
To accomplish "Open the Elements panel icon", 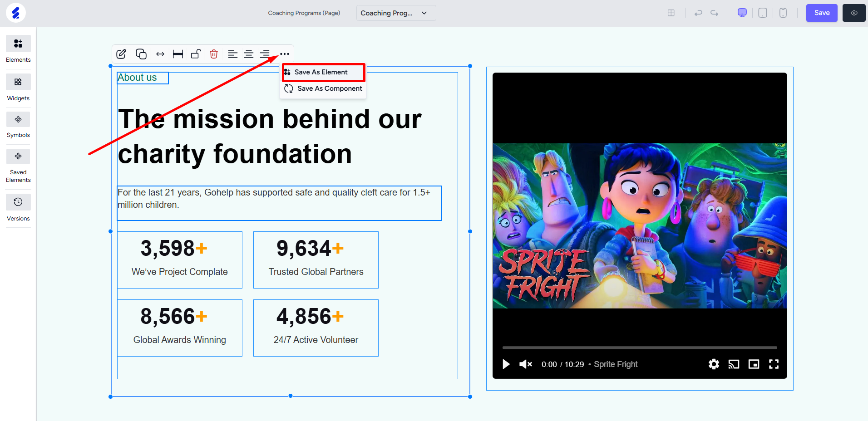I will coord(18,44).
